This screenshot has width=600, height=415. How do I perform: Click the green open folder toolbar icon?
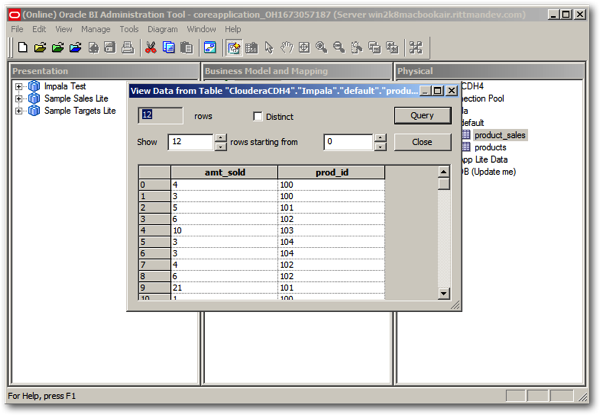pos(57,47)
